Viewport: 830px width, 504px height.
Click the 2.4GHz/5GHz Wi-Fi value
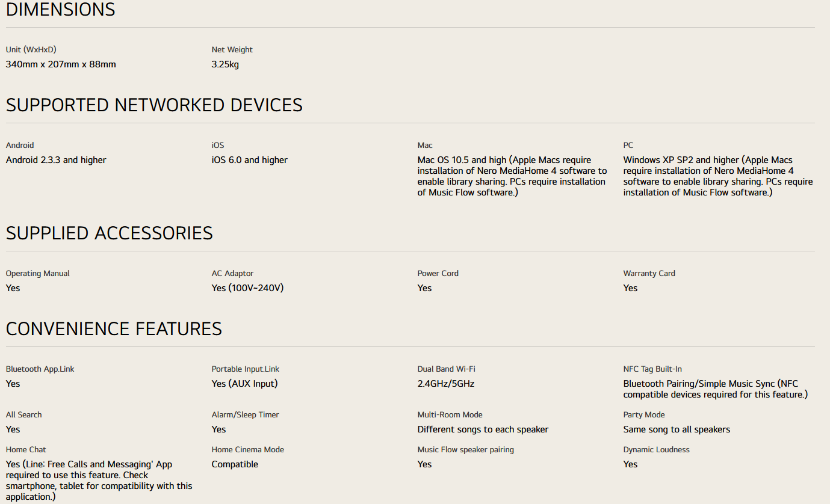point(446,384)
